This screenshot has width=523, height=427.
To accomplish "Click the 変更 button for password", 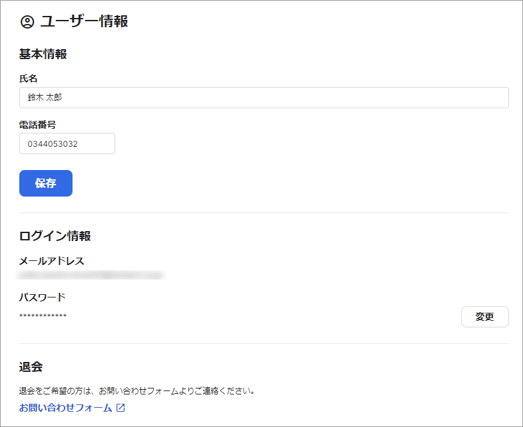I will coord(485,317).
